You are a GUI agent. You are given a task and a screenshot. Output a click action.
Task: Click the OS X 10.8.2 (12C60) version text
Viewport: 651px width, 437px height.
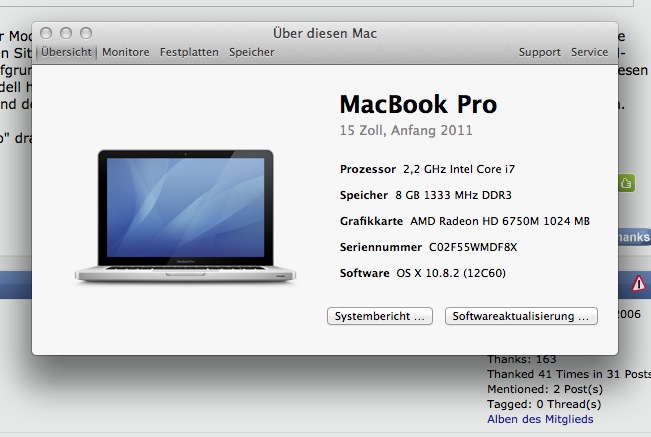(x=451, y=273)
